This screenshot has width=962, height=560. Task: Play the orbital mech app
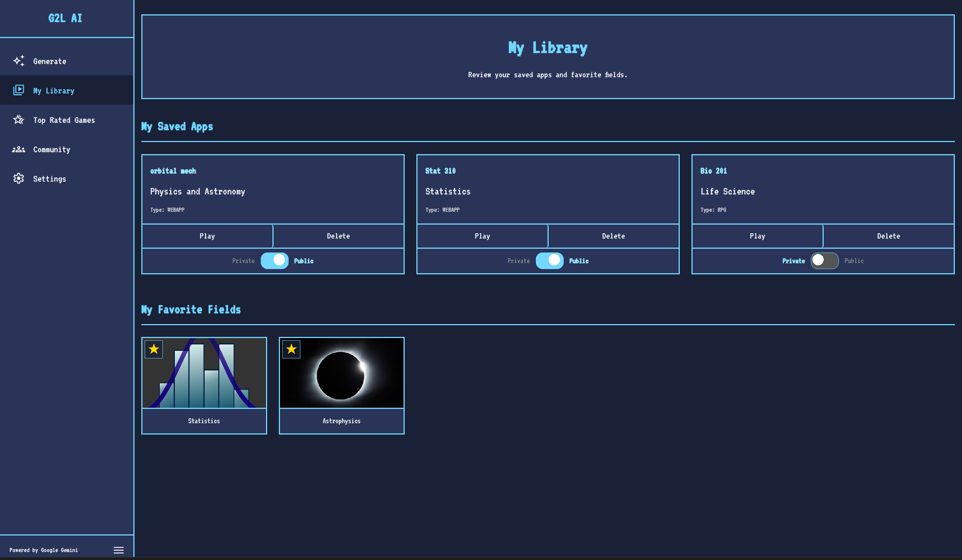(x=207, y=236)
